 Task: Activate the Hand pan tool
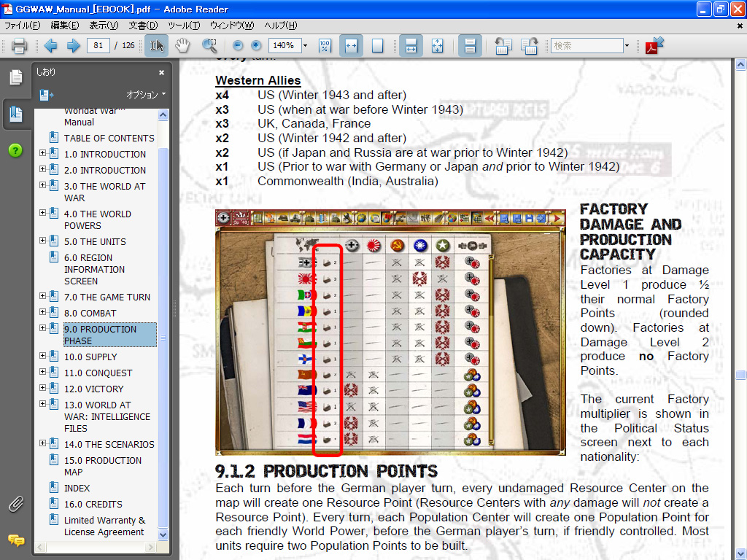pyautogui.click(x=182, y=46)
